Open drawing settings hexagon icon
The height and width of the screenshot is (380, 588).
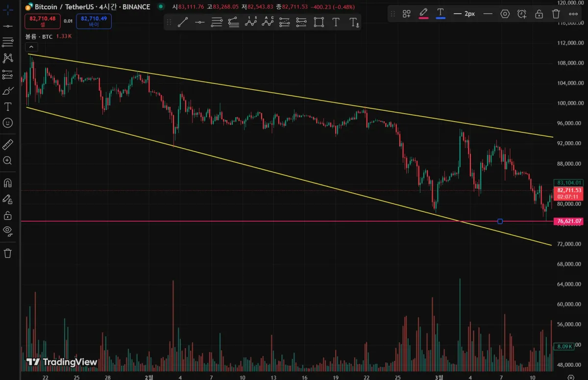point(505,14)
